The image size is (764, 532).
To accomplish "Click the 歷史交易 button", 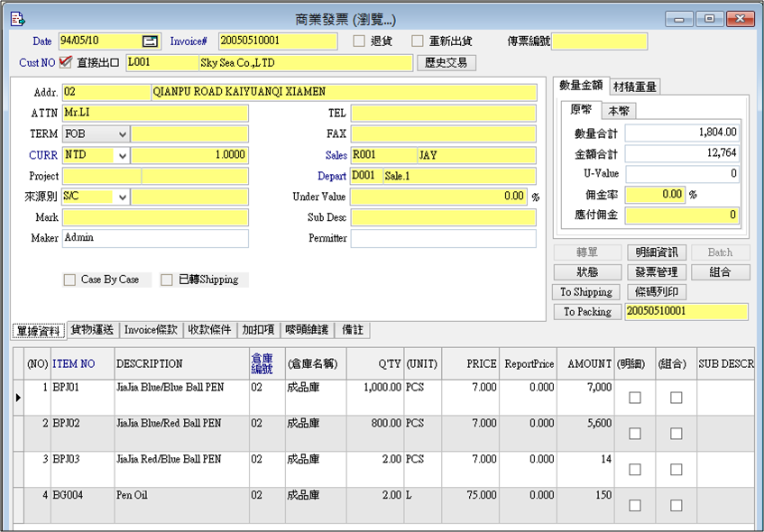I will pyautogui.click(x=446, y=63).
